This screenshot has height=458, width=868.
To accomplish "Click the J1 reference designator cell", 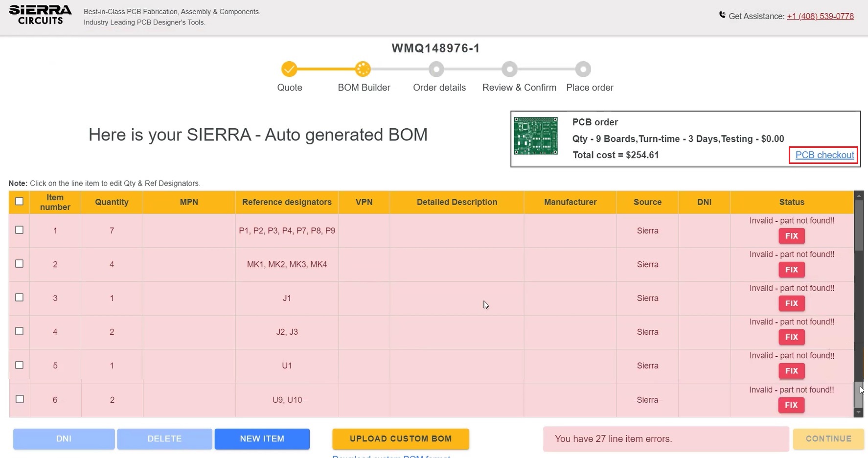I will [287, 298].
